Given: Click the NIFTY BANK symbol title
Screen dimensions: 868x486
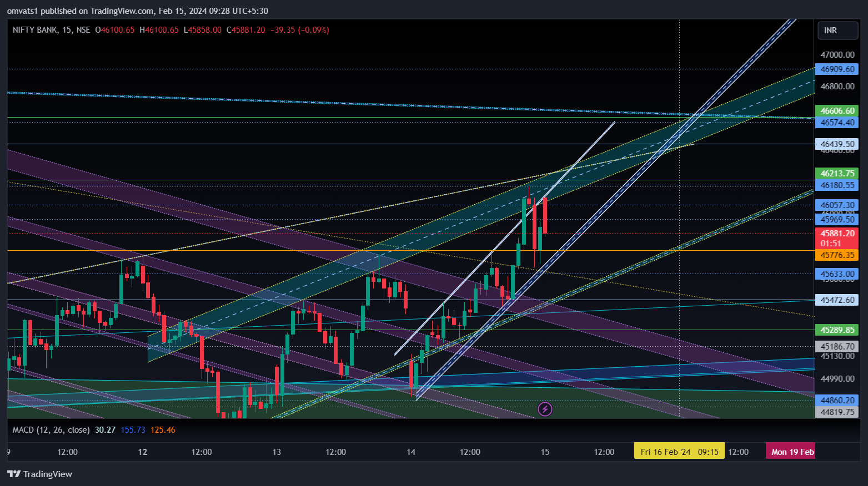Looking at the screenshot, I should coord(34,30).
